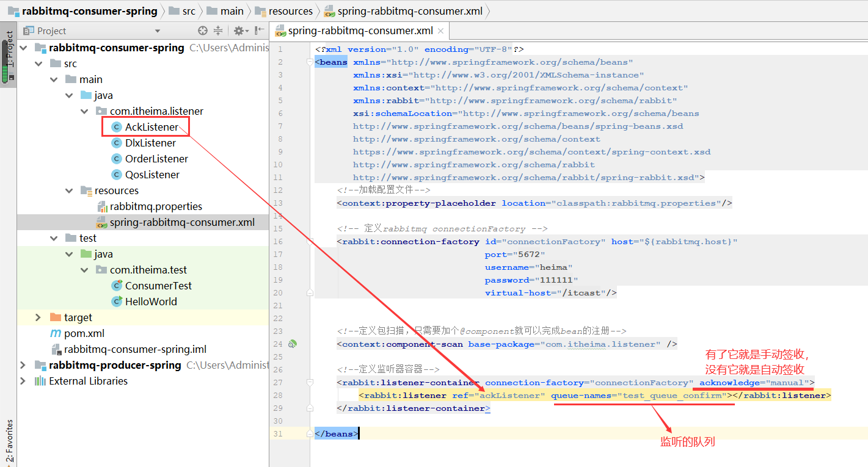Select the java folder under test

[x=103, y=254]
